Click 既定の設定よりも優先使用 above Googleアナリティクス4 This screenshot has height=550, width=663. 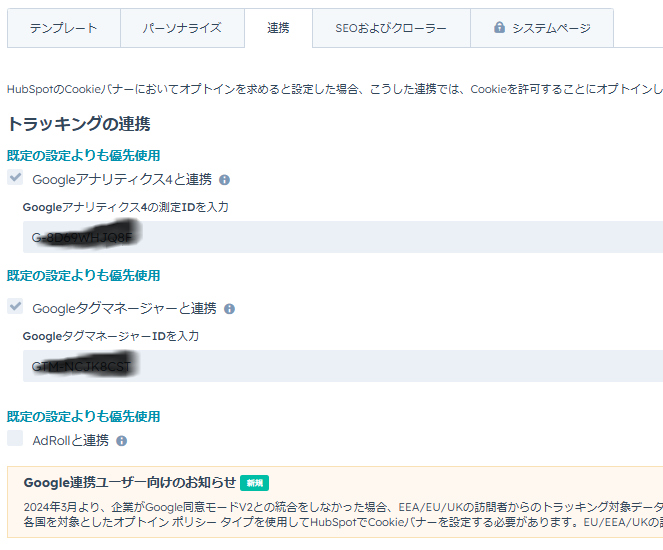tap(83, 155)
